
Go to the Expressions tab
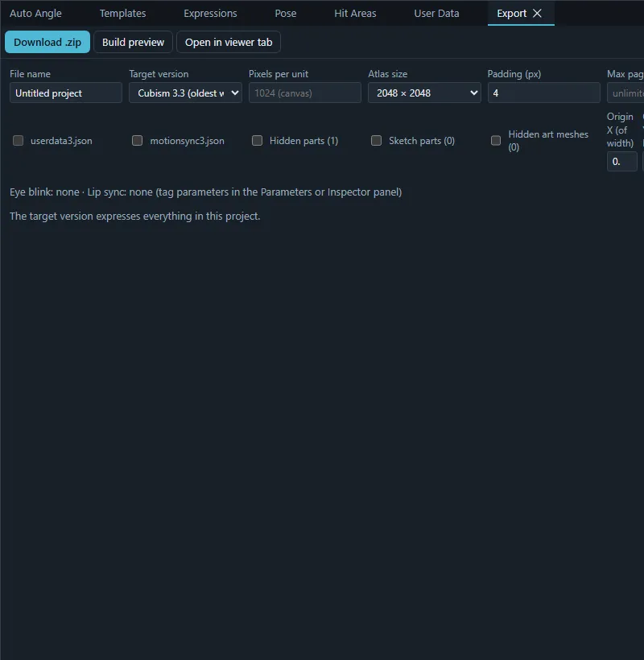tap(210, 14)
